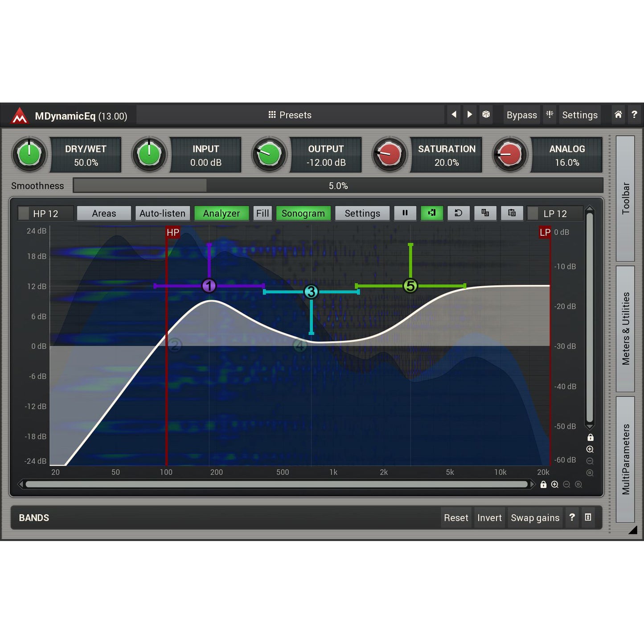Disable the Sonogram view
Viewport: 644px width, 644px height.
click(x=303, y=213)
